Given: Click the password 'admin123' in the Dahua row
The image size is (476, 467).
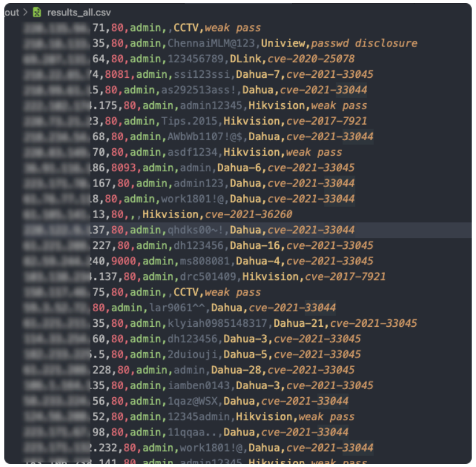Looking at the screenshot, I should tap(198, 183).
